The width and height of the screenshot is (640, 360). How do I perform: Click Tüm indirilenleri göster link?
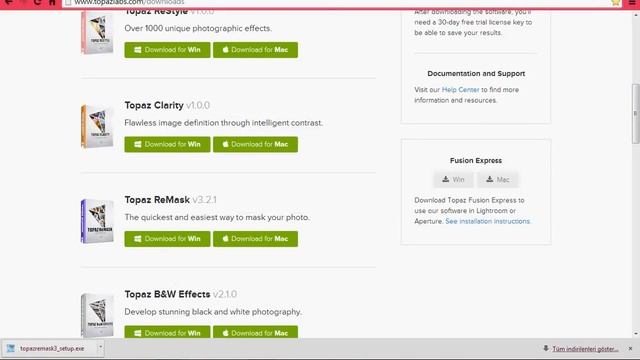click(585, 349)
